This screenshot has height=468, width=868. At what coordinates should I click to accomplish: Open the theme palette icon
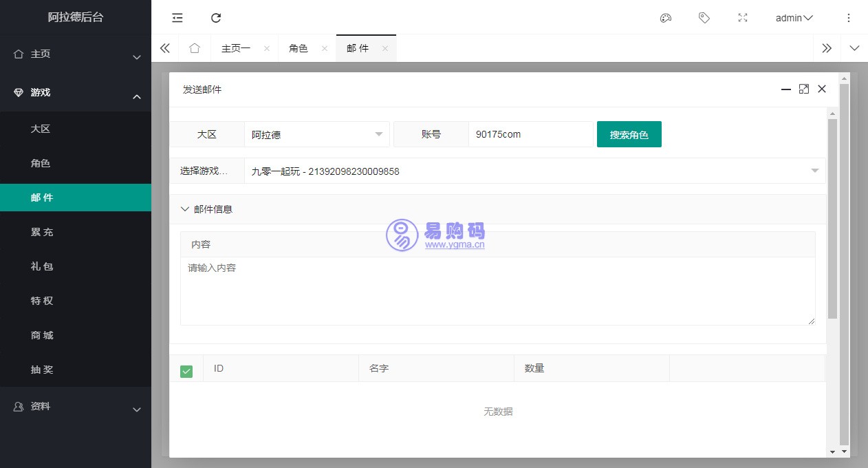(x=665, y=18)
